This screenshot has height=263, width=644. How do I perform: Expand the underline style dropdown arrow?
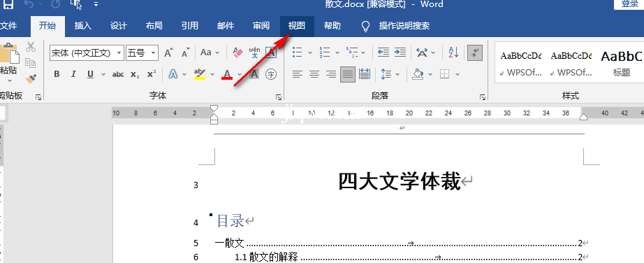pos(103,75)
